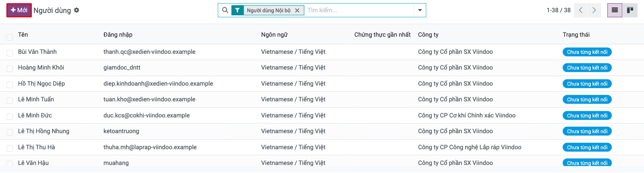
Task: Click the search magnifier icon
Action: (x=225, y=10)
